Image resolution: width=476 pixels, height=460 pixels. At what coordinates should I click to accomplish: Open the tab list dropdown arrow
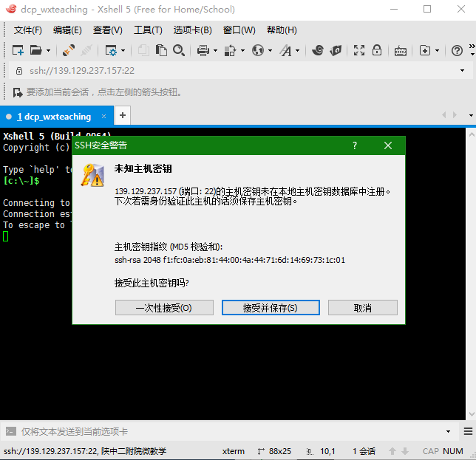pos(471,115)
